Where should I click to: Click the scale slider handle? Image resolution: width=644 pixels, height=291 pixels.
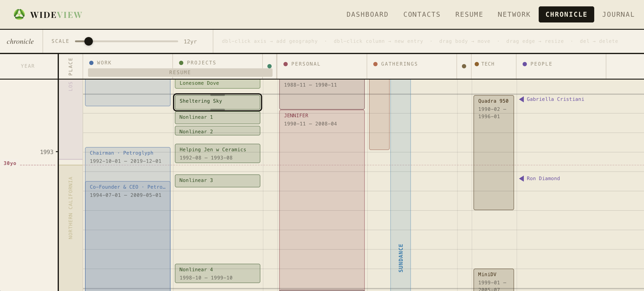(89, 41)
